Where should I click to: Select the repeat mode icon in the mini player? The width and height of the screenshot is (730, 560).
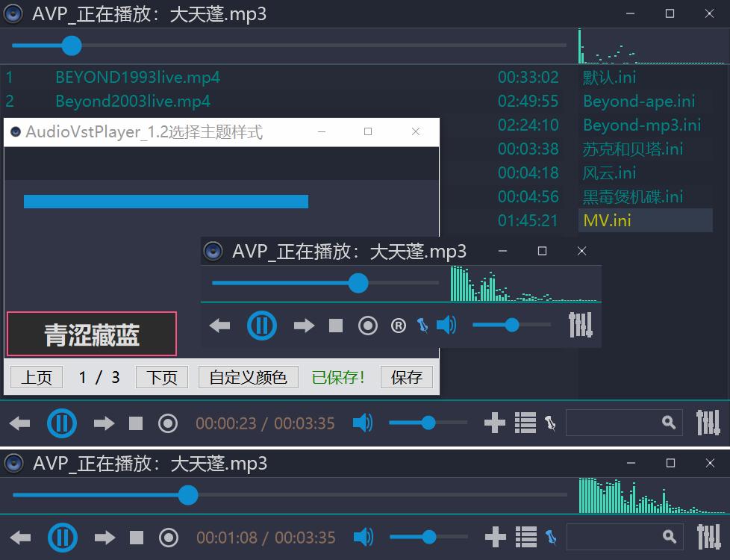[398, 325]
